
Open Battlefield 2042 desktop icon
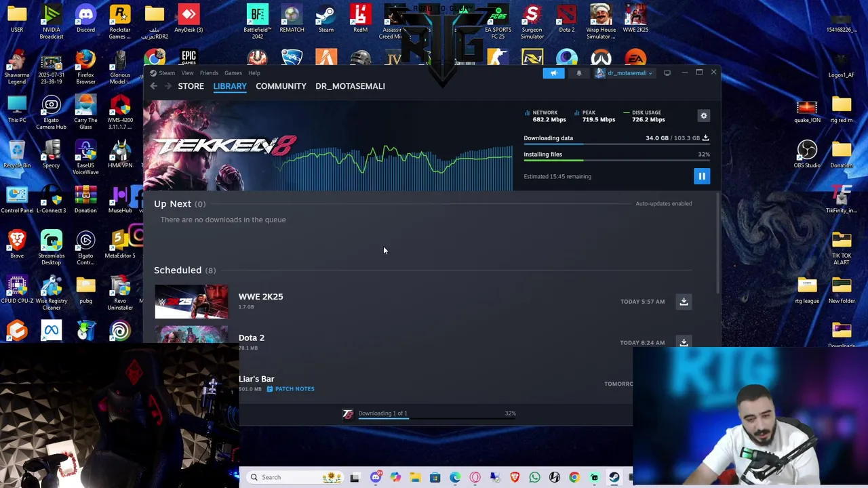click(x=258, y=22)
